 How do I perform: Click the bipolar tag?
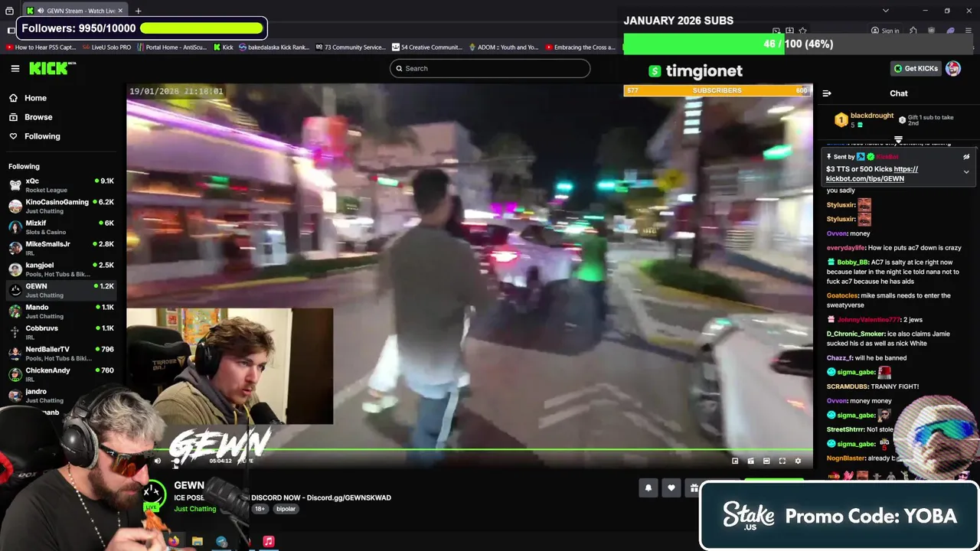[286, 509]
